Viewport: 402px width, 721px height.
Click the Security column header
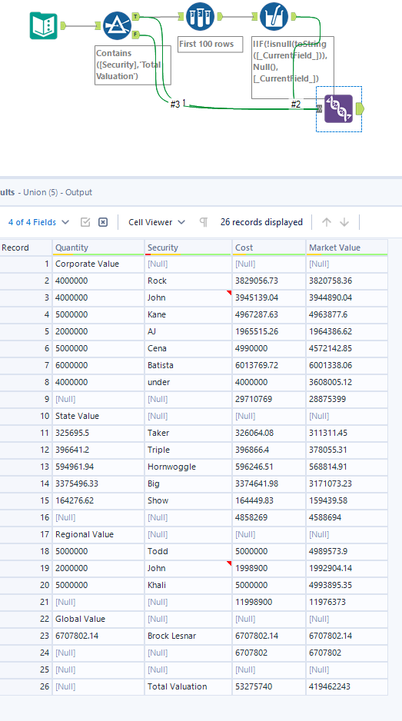tap(188, 247)
